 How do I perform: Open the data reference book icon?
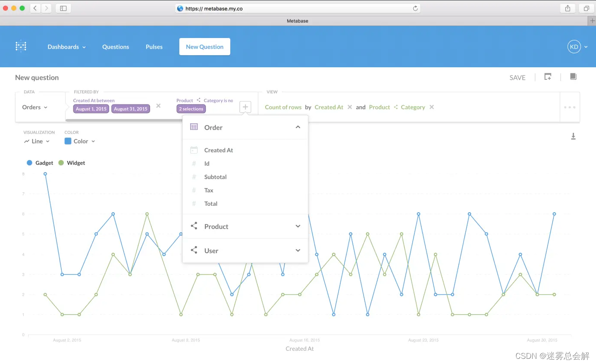tap(573, 77)
